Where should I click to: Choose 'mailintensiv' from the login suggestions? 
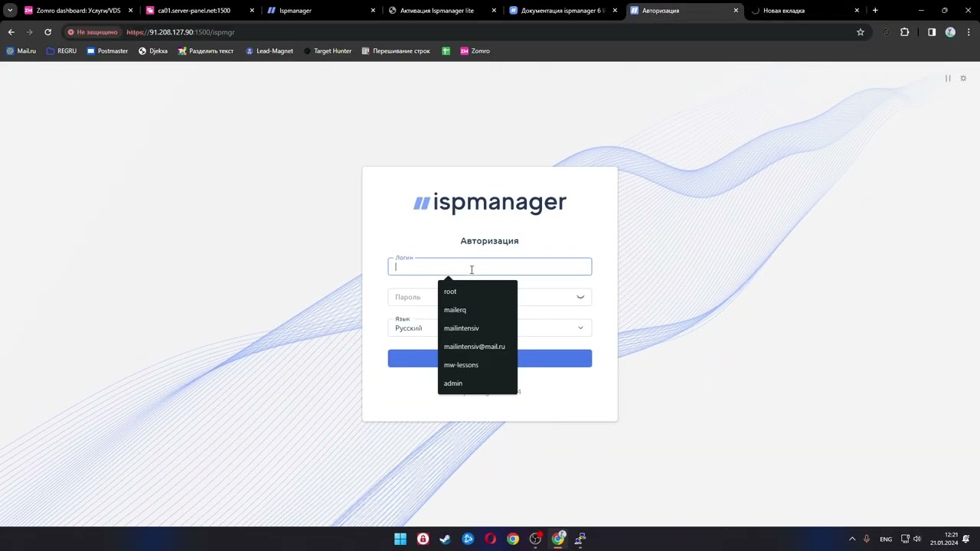click(478, 328)
